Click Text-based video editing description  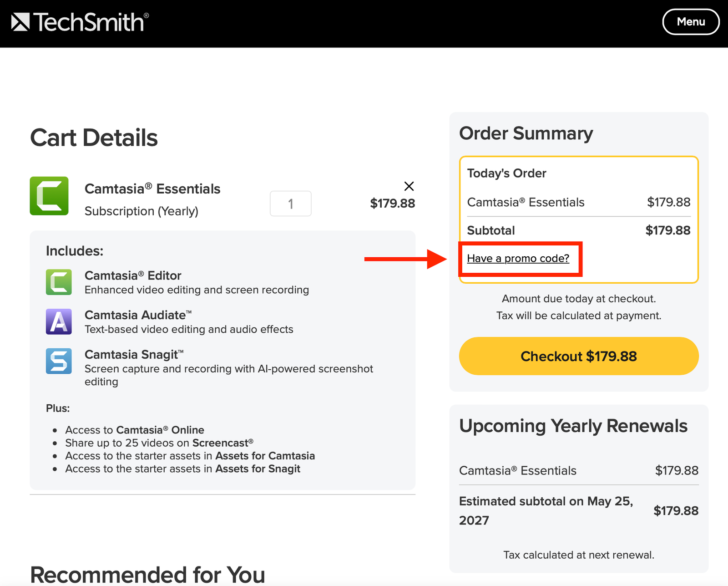[x=189, y=329]
